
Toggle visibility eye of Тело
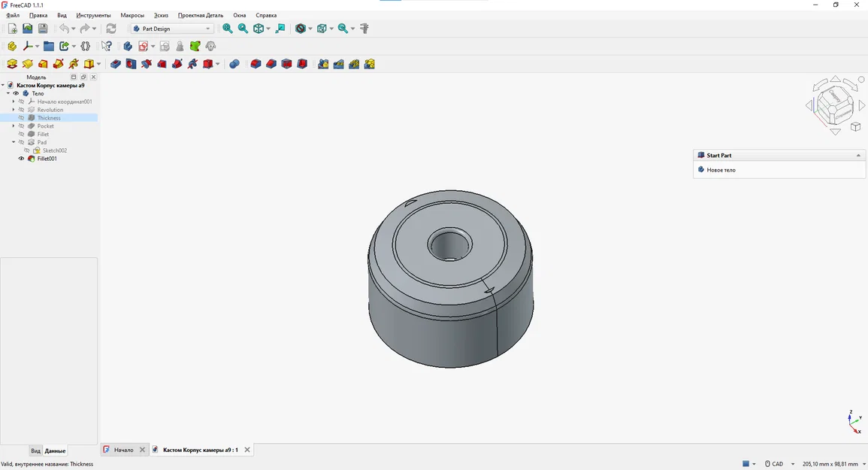pyautogui.click(x=16, y=94)
